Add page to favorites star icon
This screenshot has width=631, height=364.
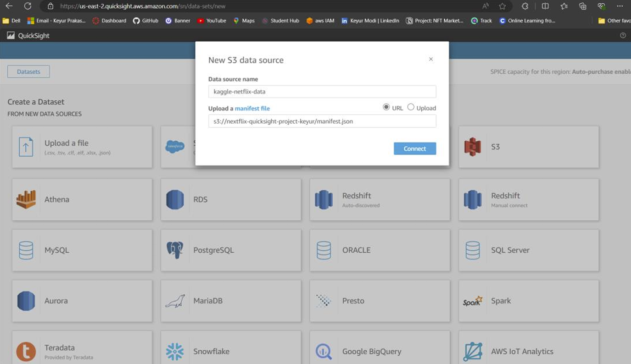click(x=503, y=6)
